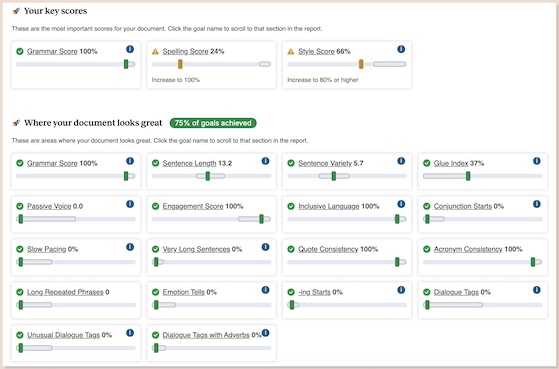Click the Sentence Length slider marker

(208, 176)
